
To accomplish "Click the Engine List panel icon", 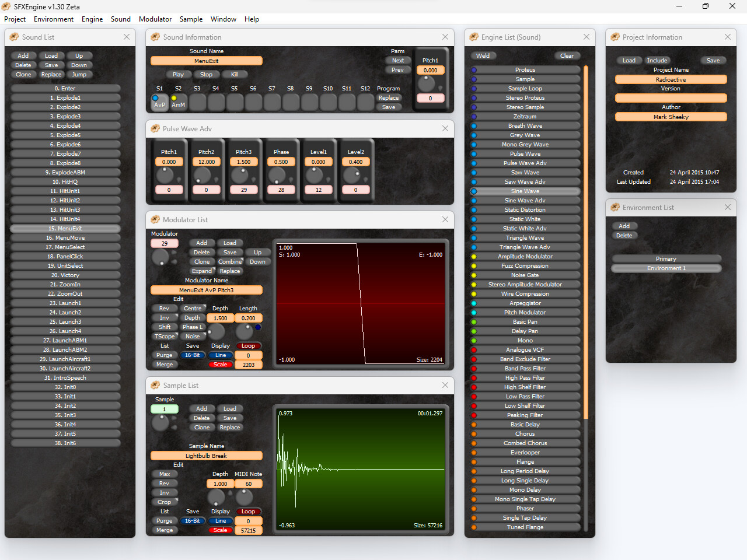I will (x=473, y=37).
